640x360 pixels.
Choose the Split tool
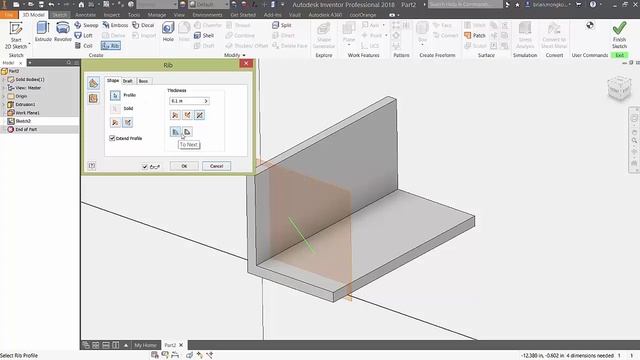click(x=282, y=25)
